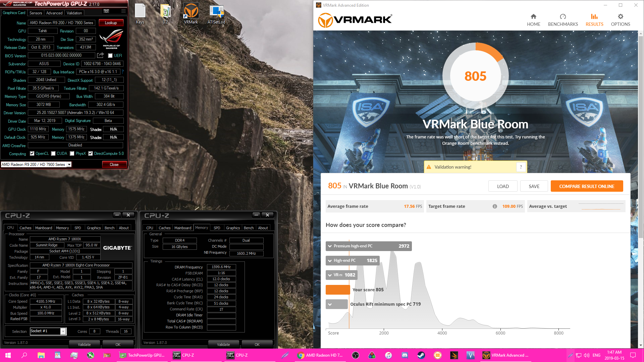644x362 pixels.
Task: Click the Your score 805 orange bar
Action: point(338,290)
